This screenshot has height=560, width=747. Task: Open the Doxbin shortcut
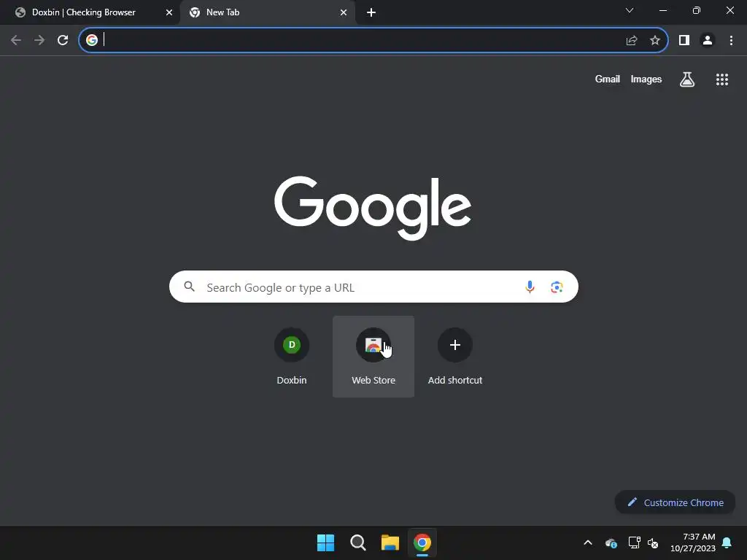coord(292,356)
